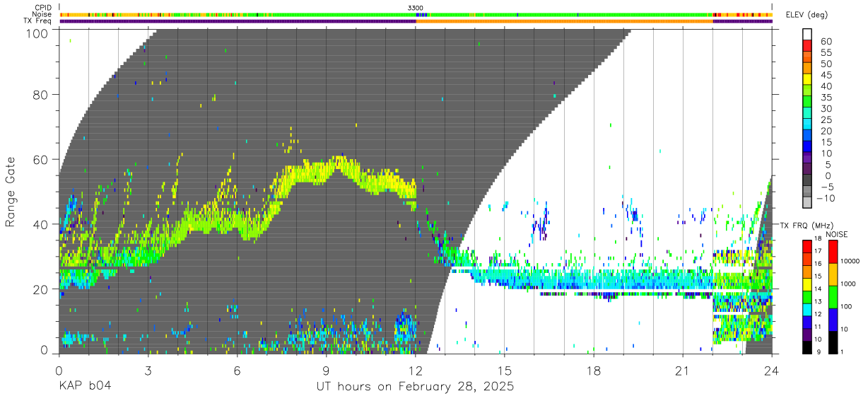Click the cyan 20–25 degree segment of the ELEV color bar
Viewport: 868px width, 401px height.
pos(807,125)
